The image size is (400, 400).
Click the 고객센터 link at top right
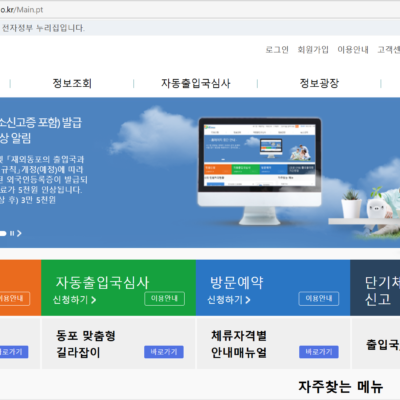pos(389,50)
